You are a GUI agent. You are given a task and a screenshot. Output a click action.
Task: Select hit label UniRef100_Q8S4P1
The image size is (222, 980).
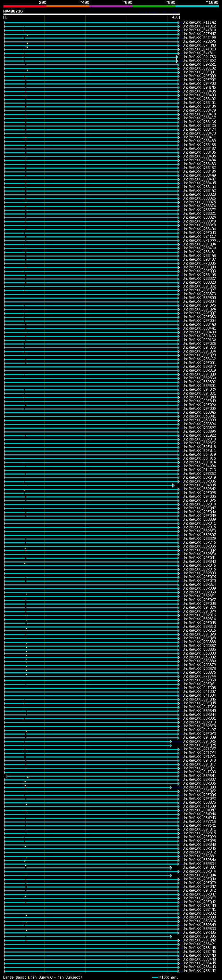coord(199,944)
